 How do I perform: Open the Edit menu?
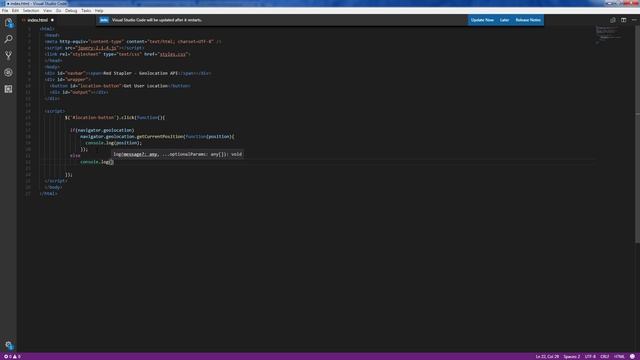[x=15, y=11]
